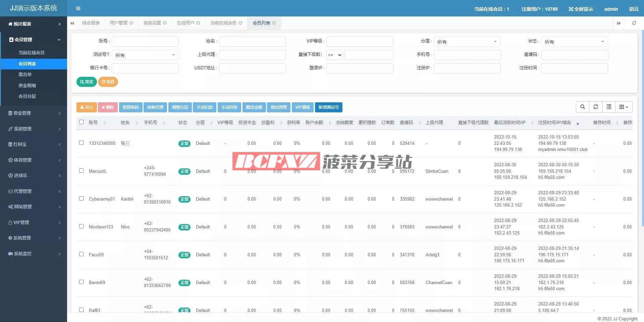Screen dimensions: 644x322
Task: Open the 状态 filter dropdown
Action: coord(574,42)
